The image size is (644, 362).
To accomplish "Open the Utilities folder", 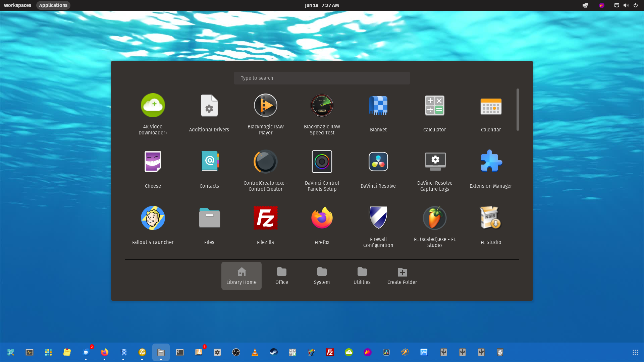I will coord(362,276).
